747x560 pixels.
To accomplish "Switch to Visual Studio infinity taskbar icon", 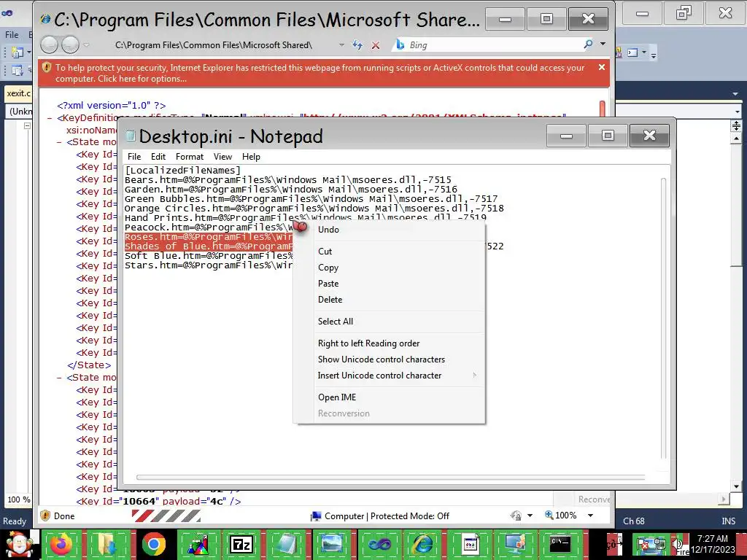I will [379, 544].
